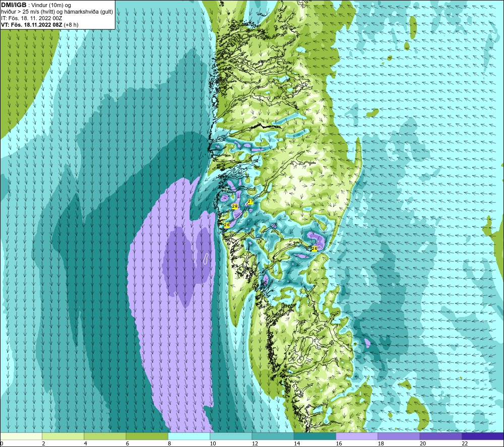The image size is (504, 447).
Task: Click the legend scale value 20
Action: tap(423, 443)
